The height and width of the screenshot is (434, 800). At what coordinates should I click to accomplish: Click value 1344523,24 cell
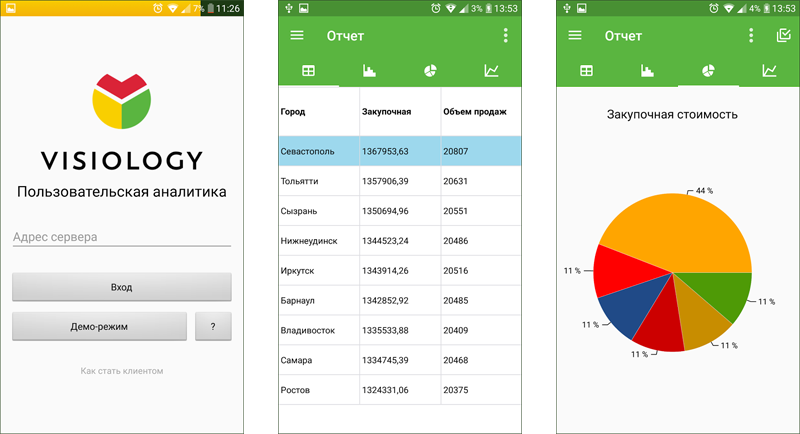400,241
